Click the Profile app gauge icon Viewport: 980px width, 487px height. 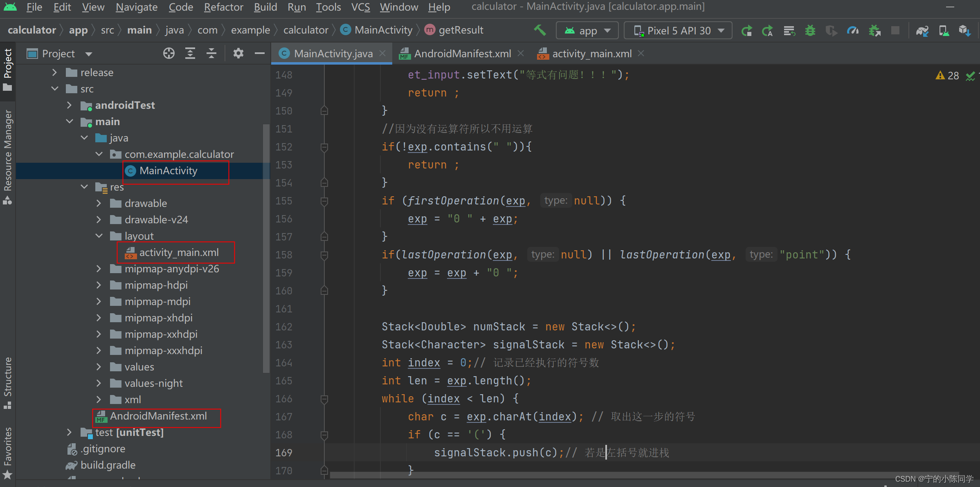coord(853,31)
